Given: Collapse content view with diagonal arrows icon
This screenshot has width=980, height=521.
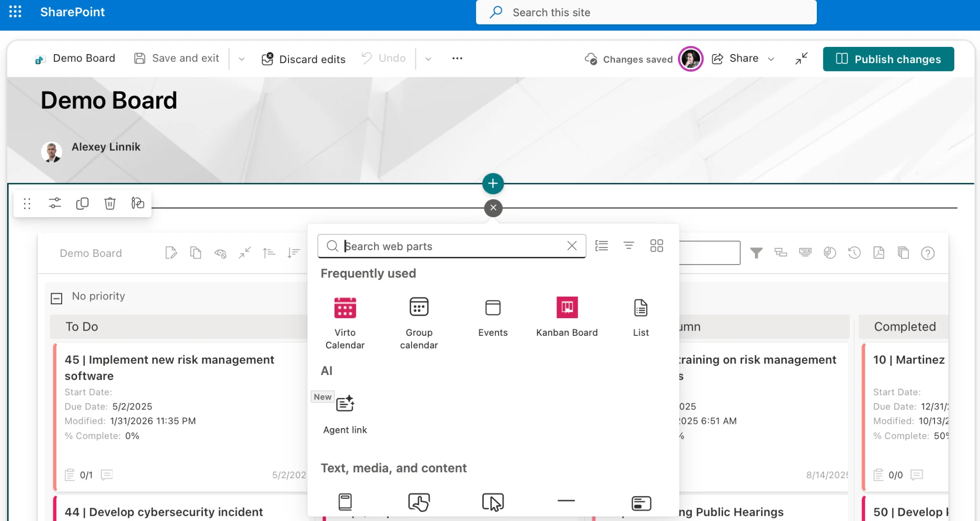Looking at the screenshot, I should click(x=802, y=58).
